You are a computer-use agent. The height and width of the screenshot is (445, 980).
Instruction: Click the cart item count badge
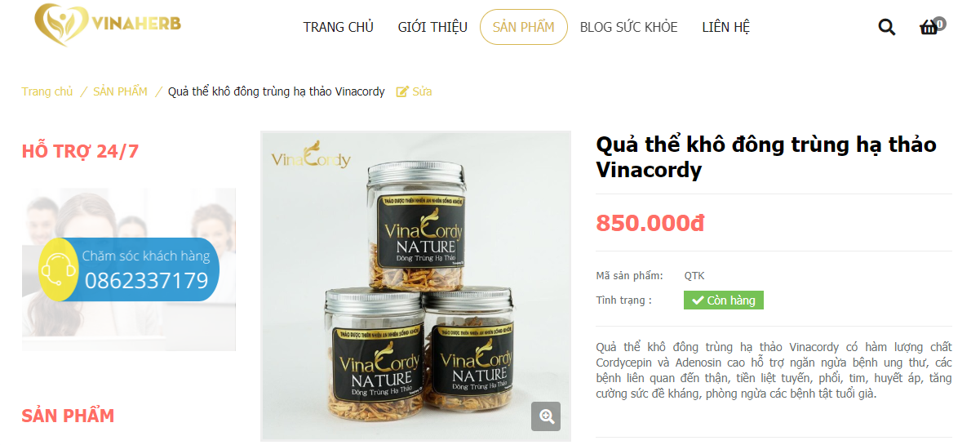(940, 24)
